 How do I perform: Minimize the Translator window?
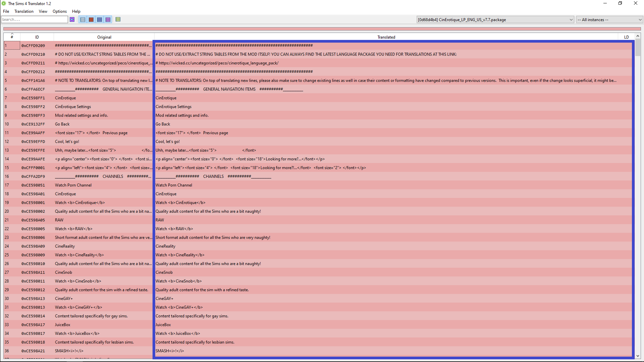coord(605,3)
